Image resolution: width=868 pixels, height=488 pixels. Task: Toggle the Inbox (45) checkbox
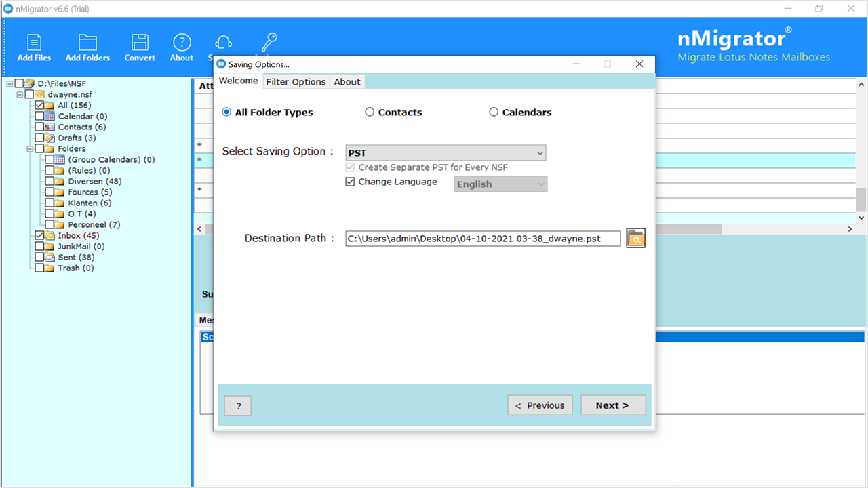point(39,235)
